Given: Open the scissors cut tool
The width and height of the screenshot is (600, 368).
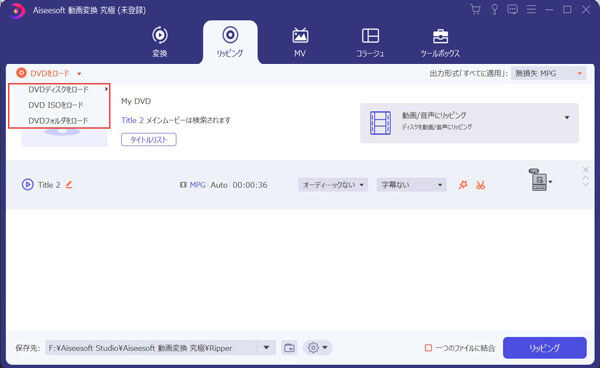Looking at the screenshot, I should click(481, 185).
